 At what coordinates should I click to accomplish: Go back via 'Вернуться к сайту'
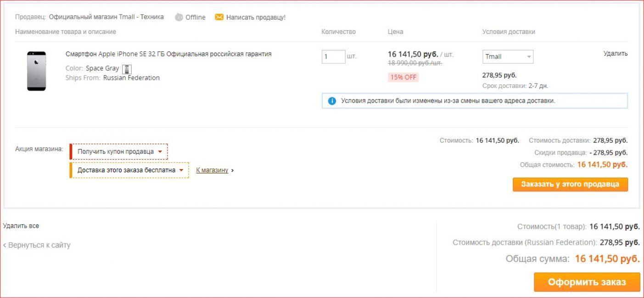37,245
